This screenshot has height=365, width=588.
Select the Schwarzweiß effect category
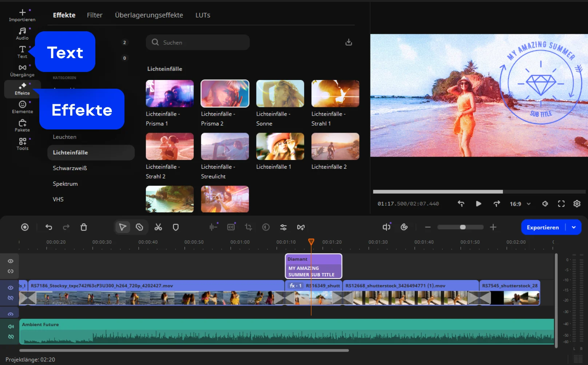coord(70,168)
